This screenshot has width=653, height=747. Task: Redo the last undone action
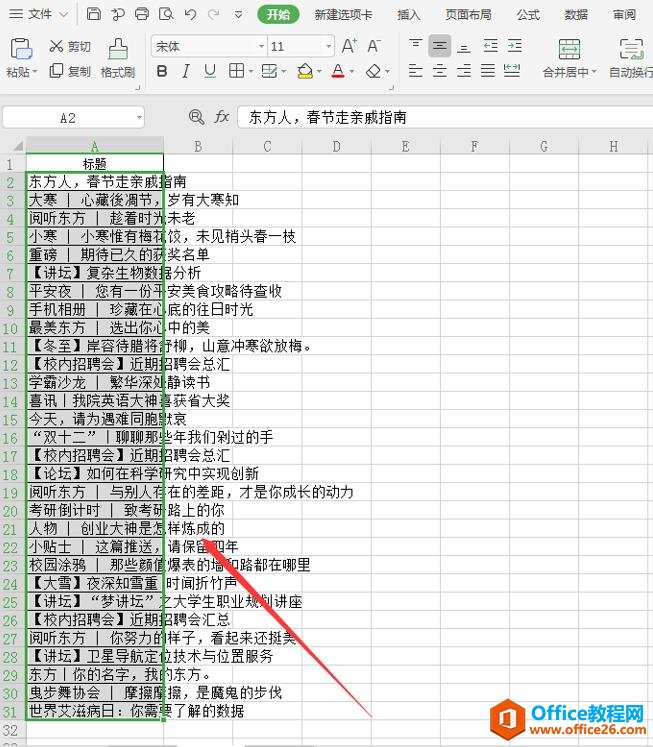pyautogui.click(x=214, y=14)
